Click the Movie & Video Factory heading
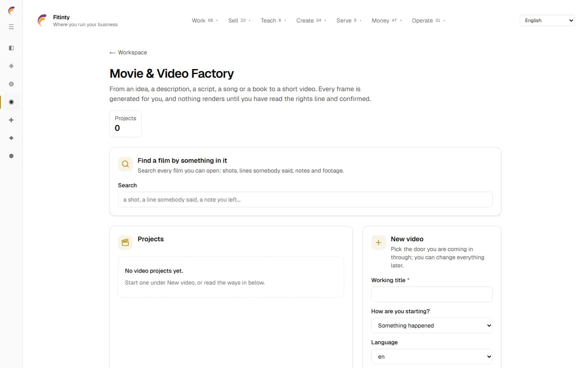 click(171, 74)
